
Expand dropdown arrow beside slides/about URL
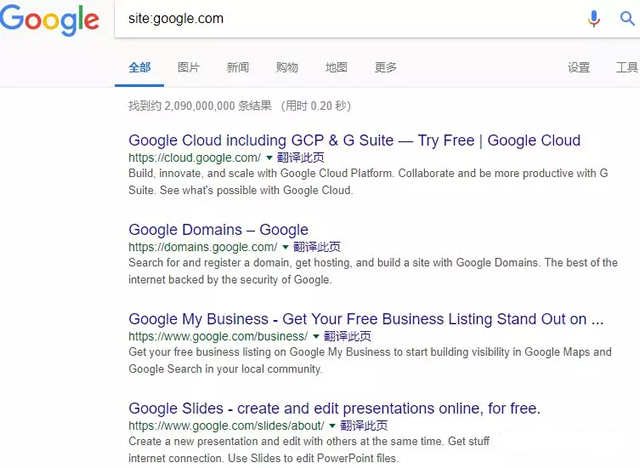pos(332,426)
